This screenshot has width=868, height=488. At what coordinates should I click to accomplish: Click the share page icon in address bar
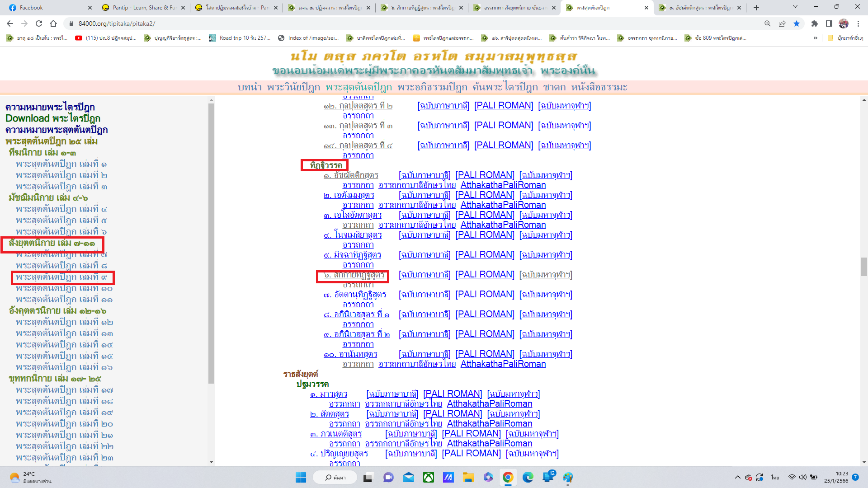pyautogui.click(x=782, y=23)
